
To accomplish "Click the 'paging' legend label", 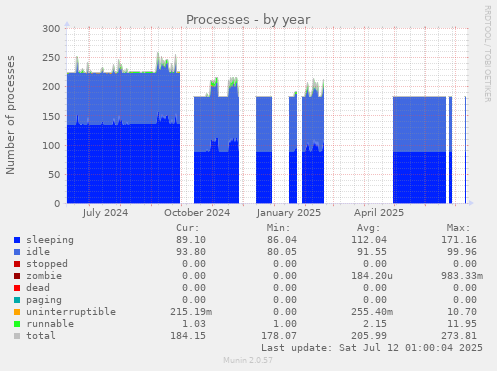I will pyautogui.click(x=44, y=300).
